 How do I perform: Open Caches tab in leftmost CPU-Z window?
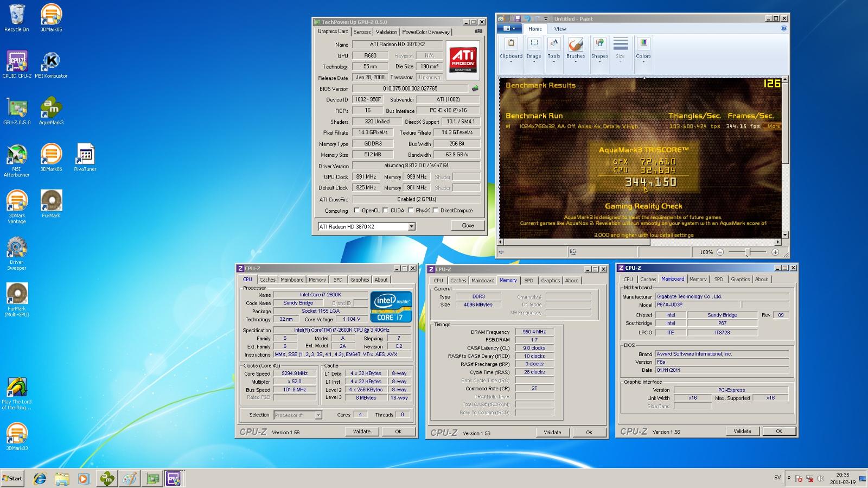[267, 280]
